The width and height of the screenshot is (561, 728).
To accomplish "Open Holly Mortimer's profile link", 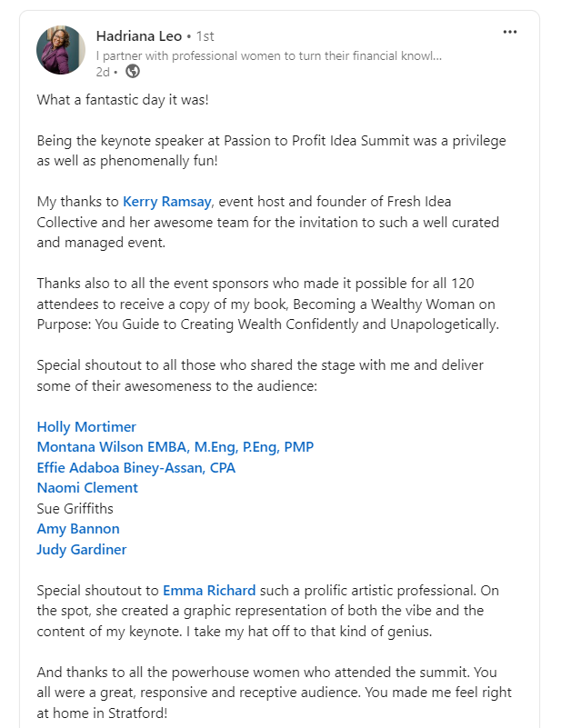I will pos(87,426).
